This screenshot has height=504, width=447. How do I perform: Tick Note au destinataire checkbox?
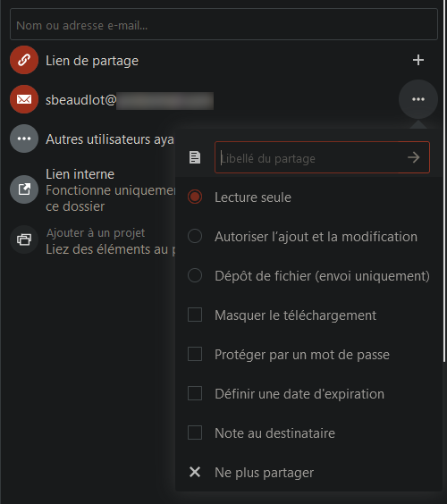tap(195, 433)
